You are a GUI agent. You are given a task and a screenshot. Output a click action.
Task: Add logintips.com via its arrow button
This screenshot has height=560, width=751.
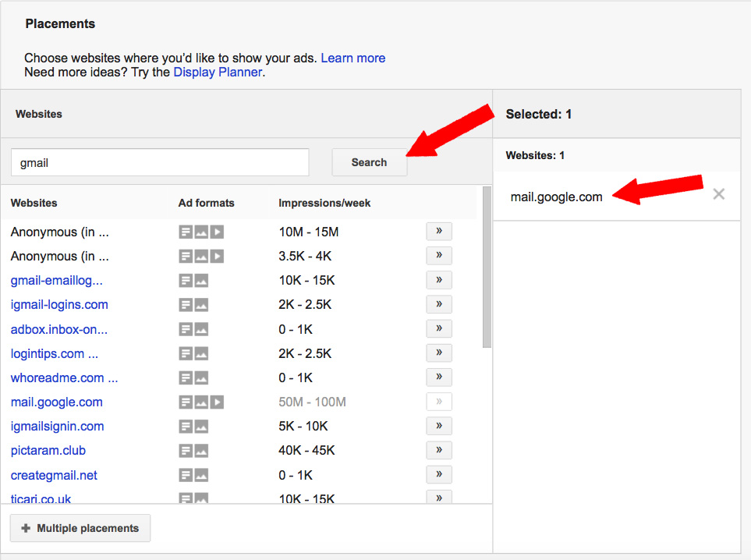coord(439,353)
